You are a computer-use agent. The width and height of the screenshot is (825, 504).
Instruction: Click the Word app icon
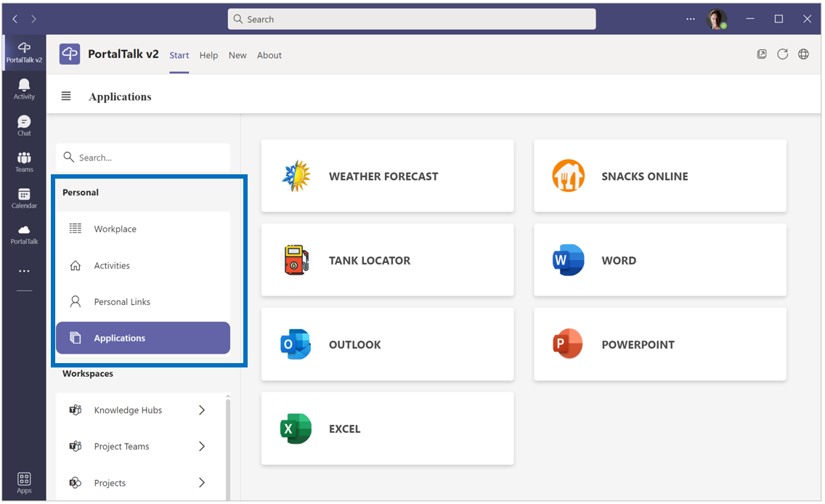tap(568, 260)
